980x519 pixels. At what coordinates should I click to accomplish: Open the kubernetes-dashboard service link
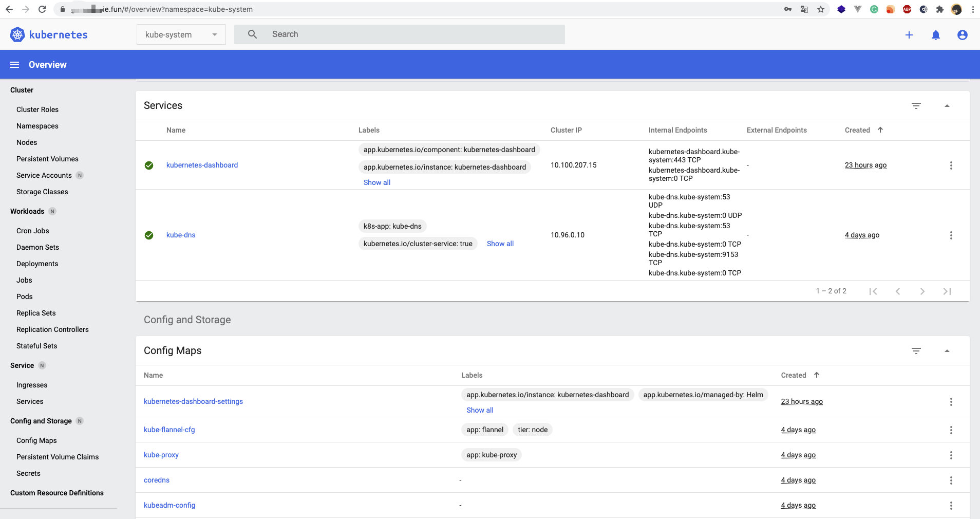[202, 165]
